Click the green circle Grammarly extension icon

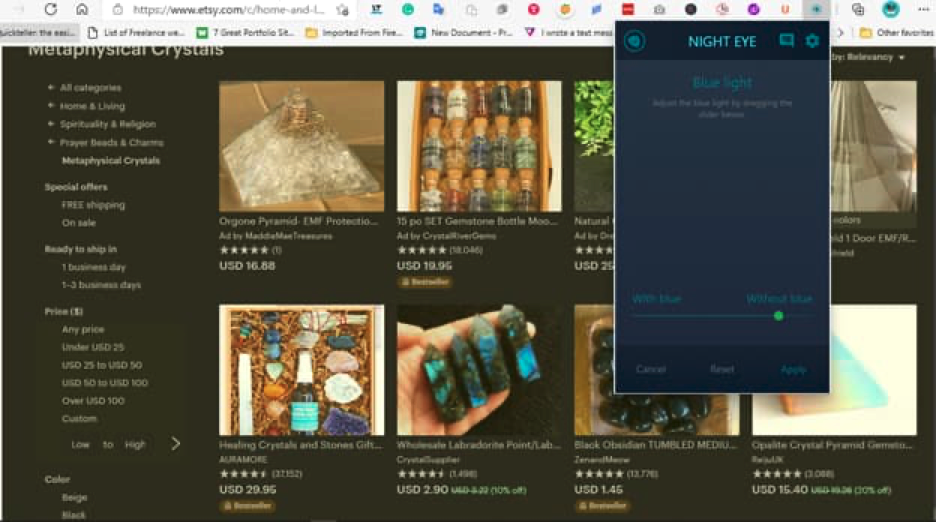click(408, 9)
